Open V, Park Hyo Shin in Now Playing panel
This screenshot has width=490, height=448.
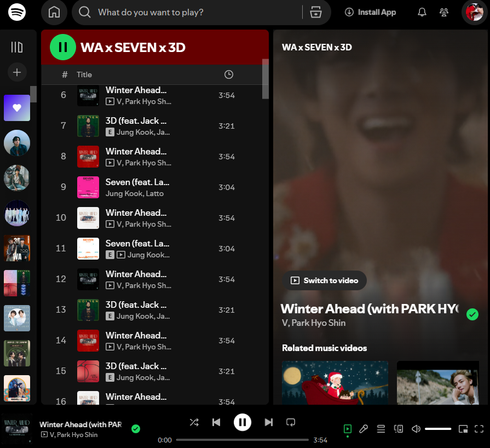[314, 323]
